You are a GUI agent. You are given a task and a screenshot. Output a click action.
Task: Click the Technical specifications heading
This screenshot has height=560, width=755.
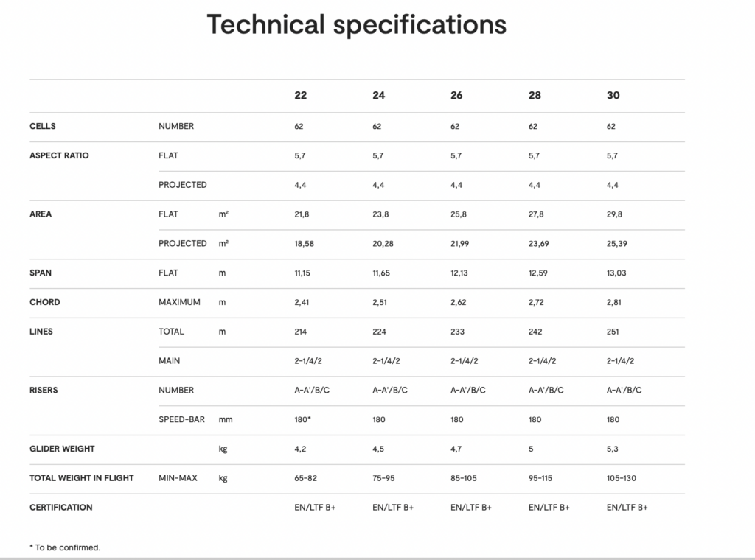356,24
